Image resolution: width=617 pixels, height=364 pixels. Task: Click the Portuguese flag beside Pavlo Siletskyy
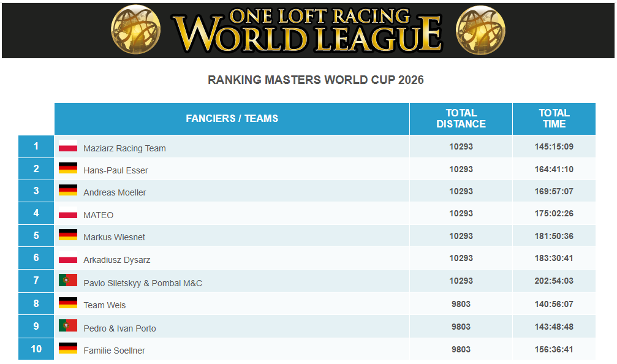pos(68,280)
